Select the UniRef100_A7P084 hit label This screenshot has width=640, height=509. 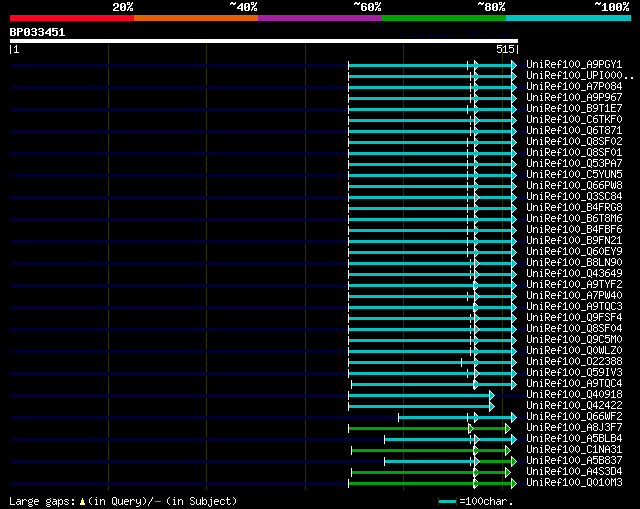574,87
